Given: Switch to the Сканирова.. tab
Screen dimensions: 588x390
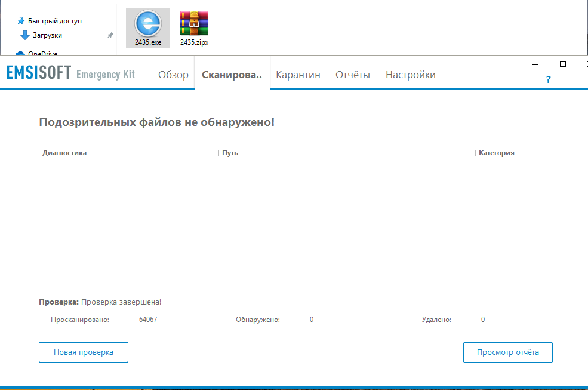Looking at the screenshot, I should (x=232, y=75).
